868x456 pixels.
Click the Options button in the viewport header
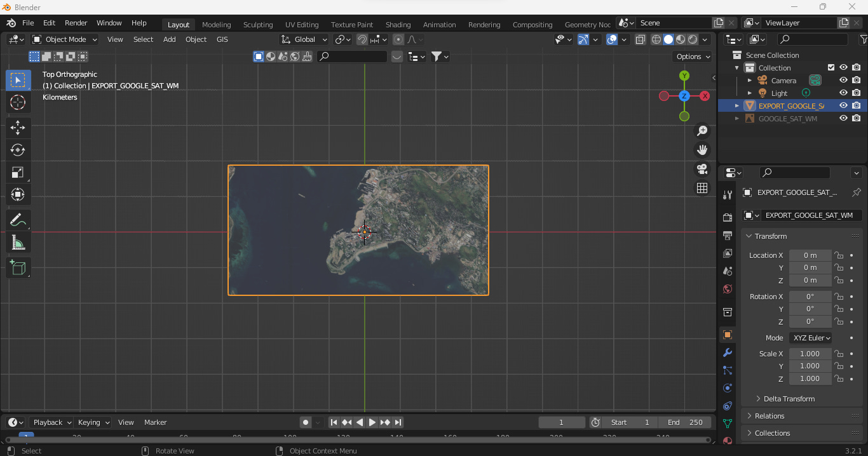[x=691, y=56]
